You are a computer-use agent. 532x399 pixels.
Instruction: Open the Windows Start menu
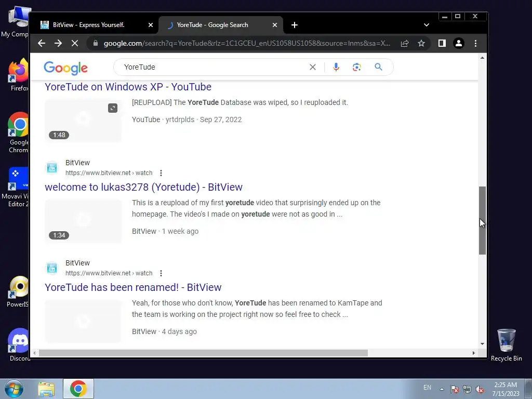[x=14, y=389]
